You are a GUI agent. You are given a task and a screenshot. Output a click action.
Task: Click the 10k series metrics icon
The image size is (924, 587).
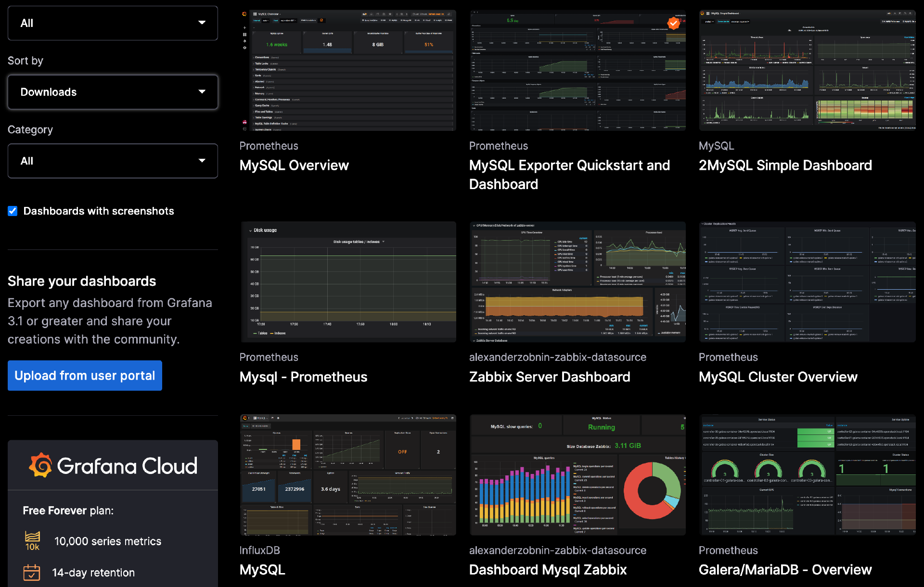point(32,541)
